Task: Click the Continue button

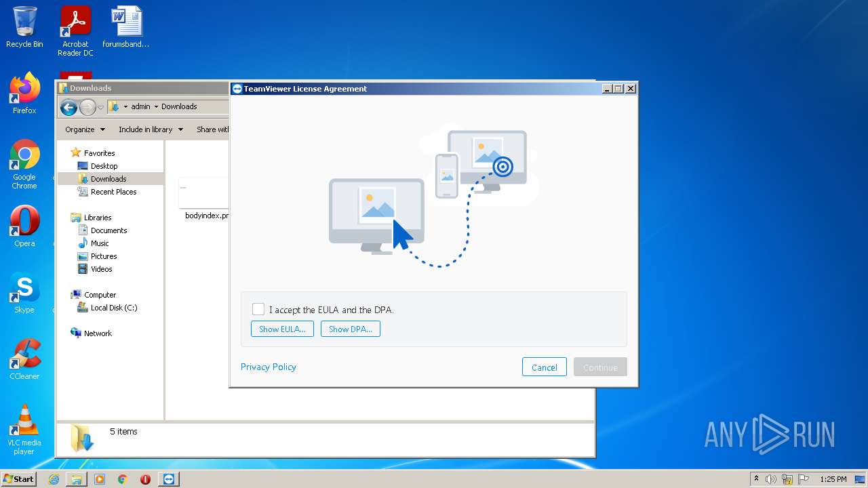Action: (x=600, y=367)
